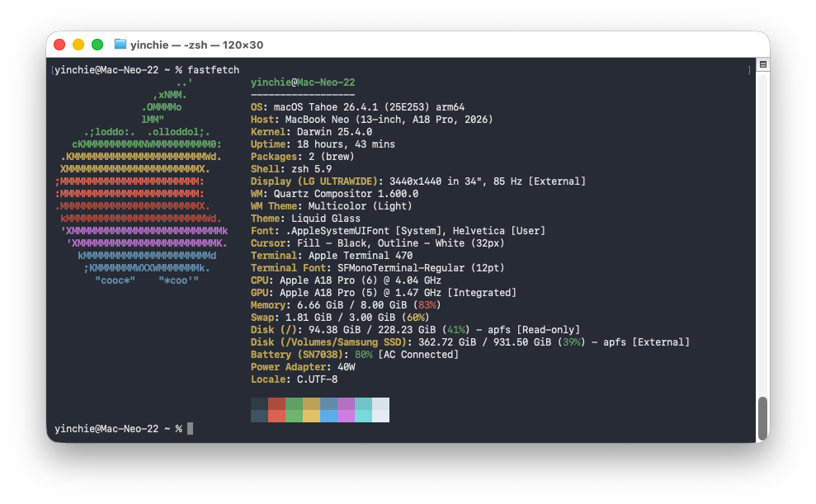
Task: Click the 'fastfetch' command text
Action: tap(214, 69)
